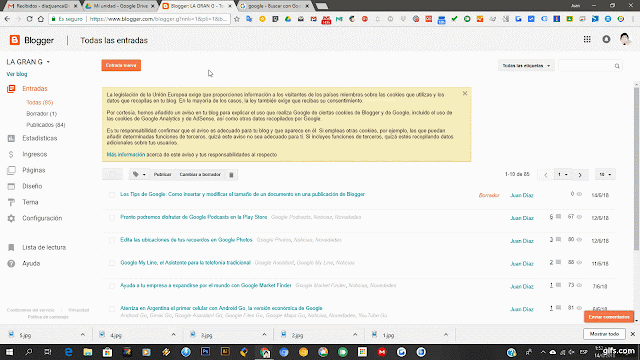Check the Google Market Finder post
This screenshot has width=640, height=360.
(x=112, y=287)
